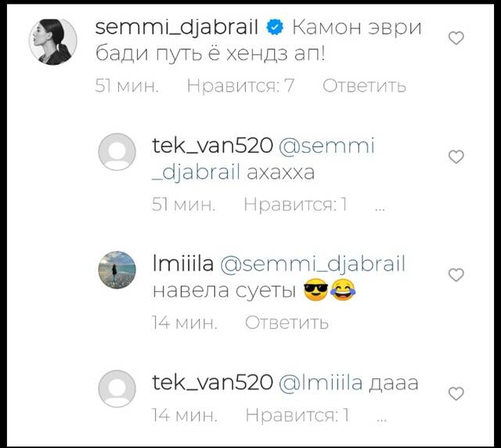Open @semmi_djabrail mention in lmiiila's reply
The height and width of the screenshot is (448, 501).
tap(312, 265)
